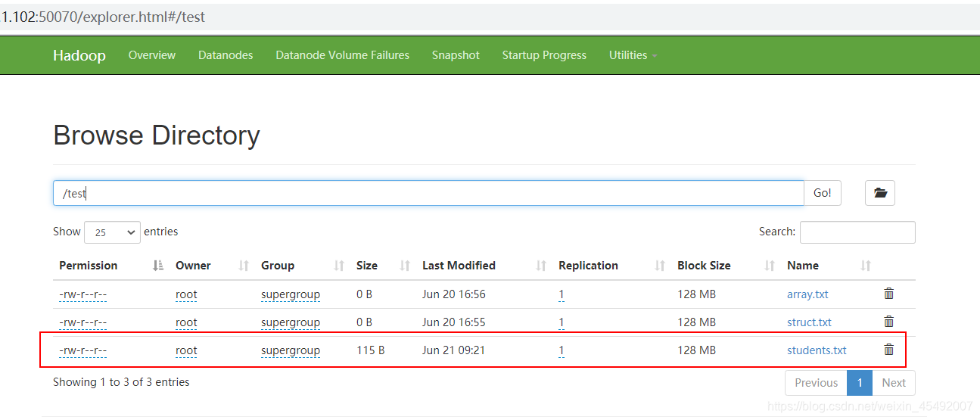Click the Next pagination button
The height and width of the screenshot is (420, 980).
point(894,383)
